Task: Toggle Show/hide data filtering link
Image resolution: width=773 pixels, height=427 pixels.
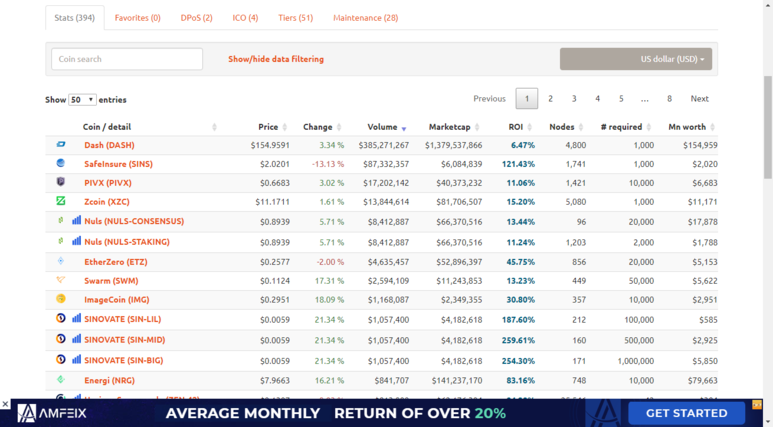Action: (x=276, y=59)
